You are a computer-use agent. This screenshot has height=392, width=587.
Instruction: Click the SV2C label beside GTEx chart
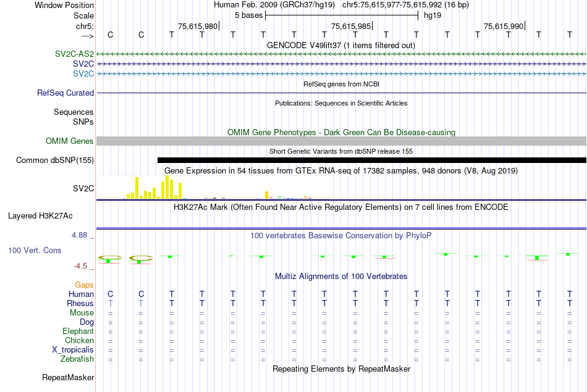[83, 188]
